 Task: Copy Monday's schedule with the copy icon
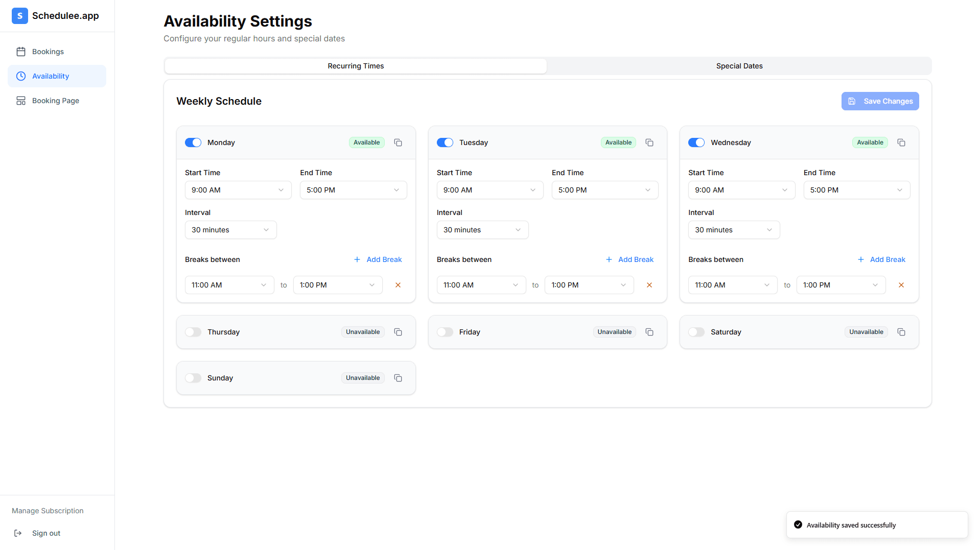[x=398, y=142]
